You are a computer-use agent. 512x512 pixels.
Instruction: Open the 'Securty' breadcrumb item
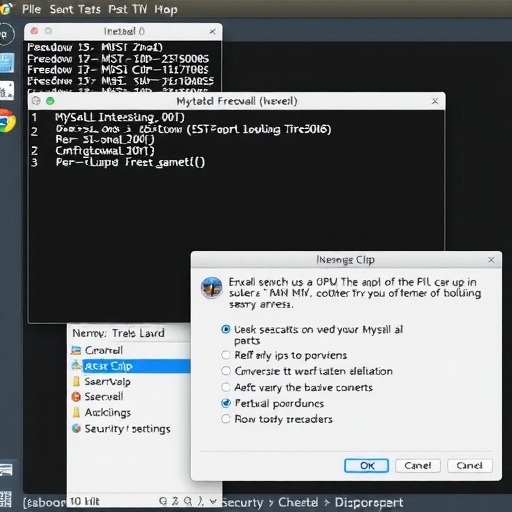243,502
